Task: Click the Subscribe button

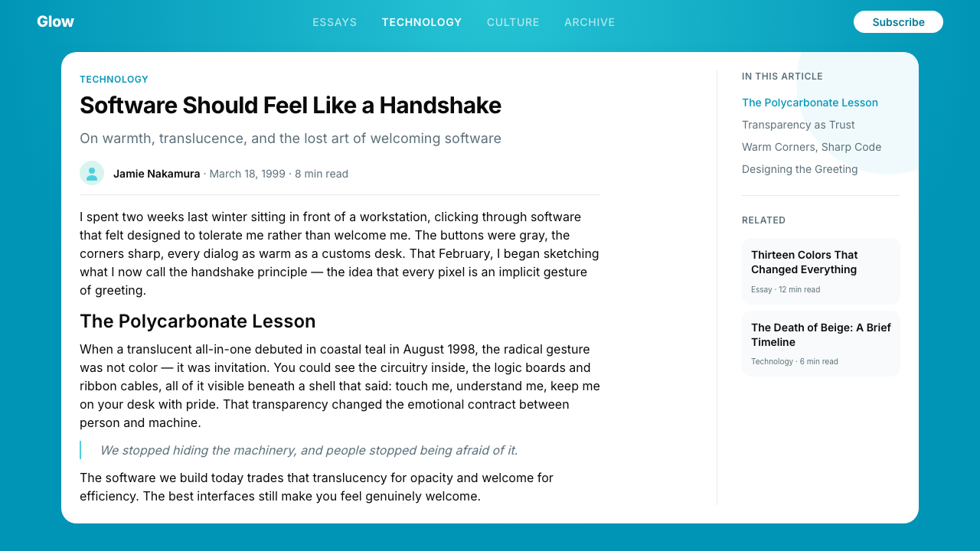Action: click(898, 22)
